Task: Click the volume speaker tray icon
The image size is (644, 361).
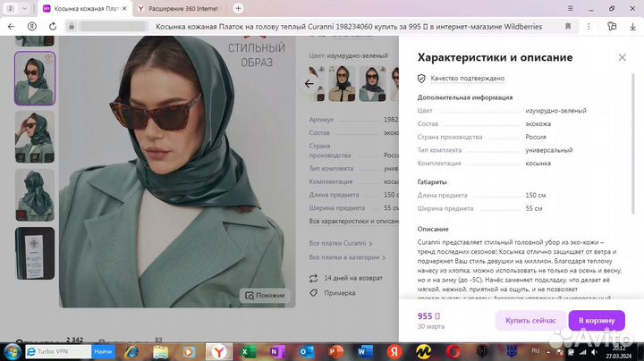Action: pyautogui.click(x=594, y=352)
